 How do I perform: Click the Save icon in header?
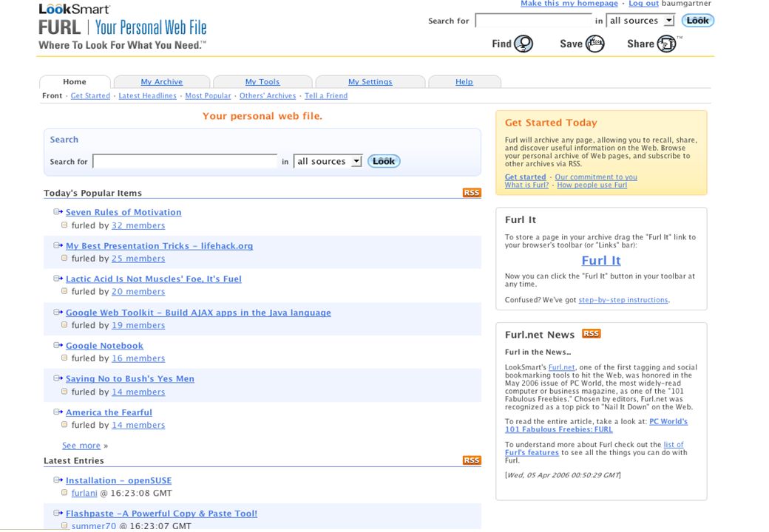tap(594, 44)
